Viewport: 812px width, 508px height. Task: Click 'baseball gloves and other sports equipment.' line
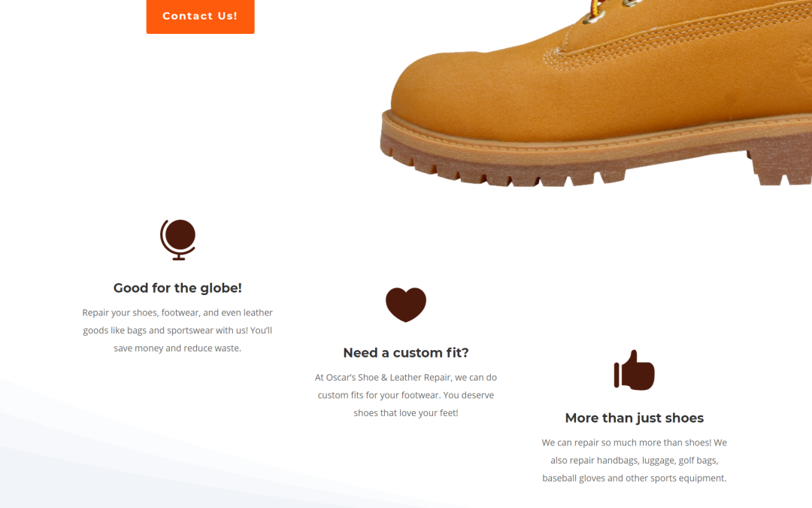tap(635, 478)
